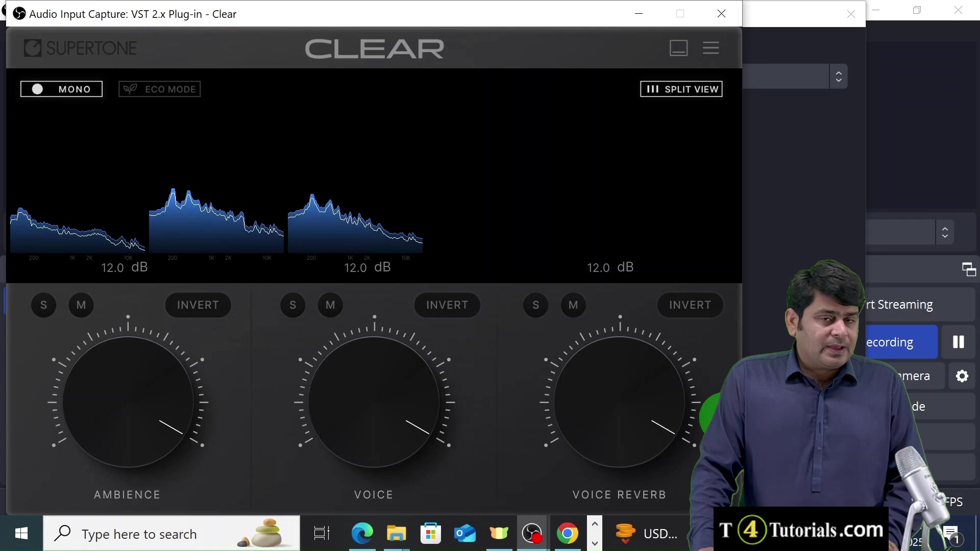Click the upper spinbox arrows in OBS

839,77
